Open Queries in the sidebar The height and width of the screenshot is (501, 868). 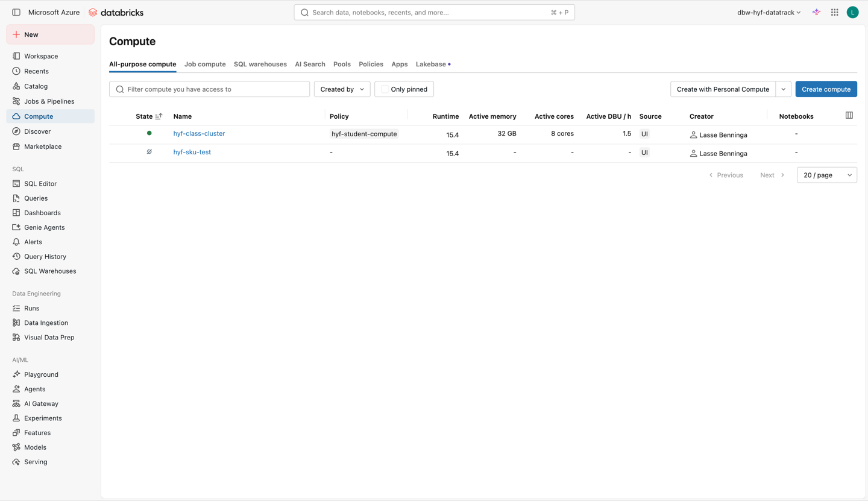click(50, 198)
